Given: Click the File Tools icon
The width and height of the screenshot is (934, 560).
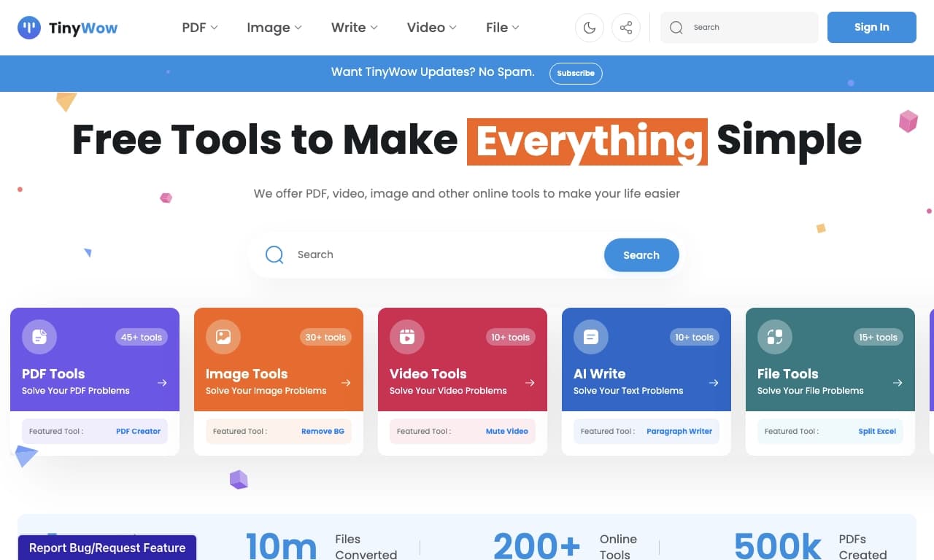Looking at the screenshot, I should 775,337.
